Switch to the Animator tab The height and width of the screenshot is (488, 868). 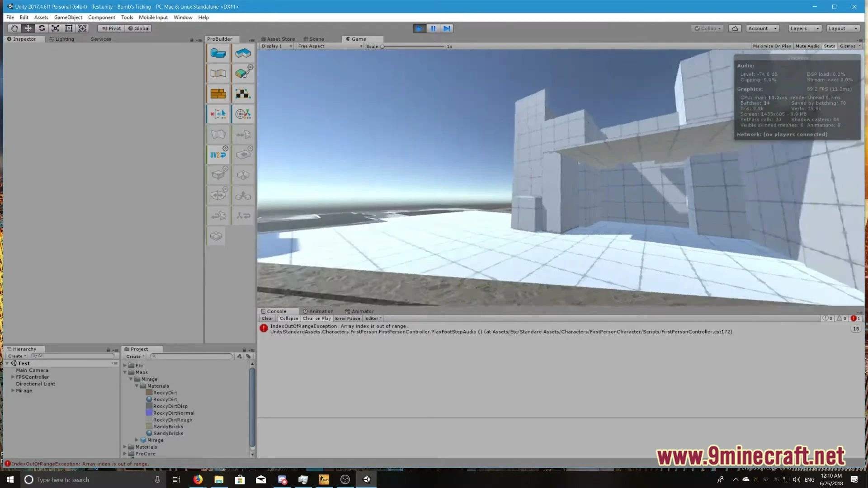pos(359,311)
